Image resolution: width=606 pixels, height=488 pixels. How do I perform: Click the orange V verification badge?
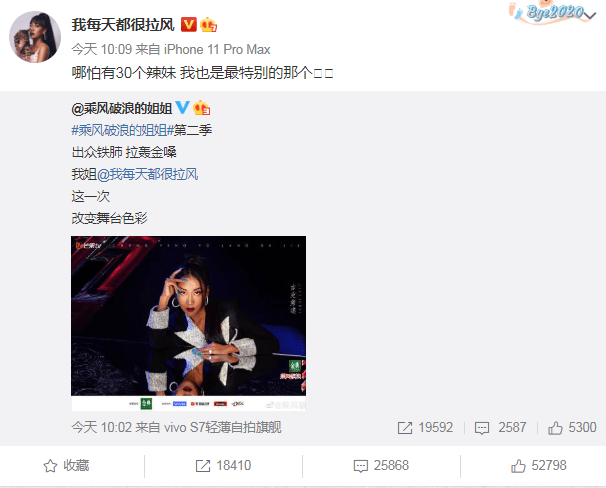point(189,25)
